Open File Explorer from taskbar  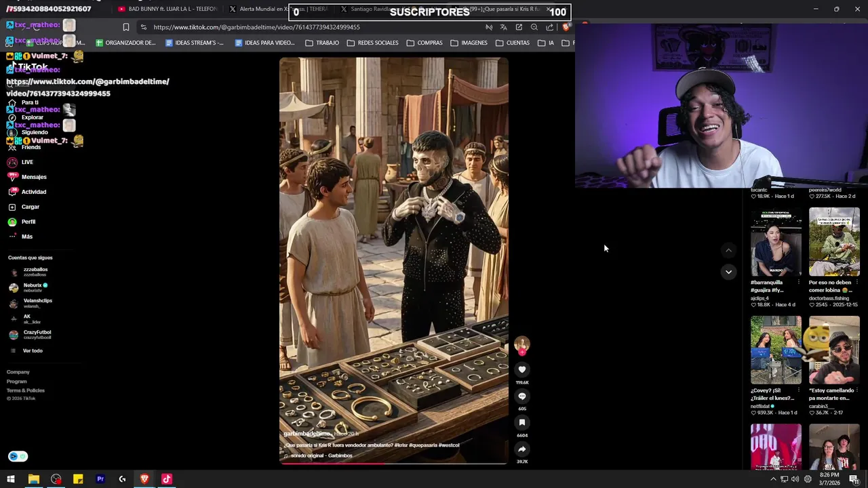click(x=33, y=479)
